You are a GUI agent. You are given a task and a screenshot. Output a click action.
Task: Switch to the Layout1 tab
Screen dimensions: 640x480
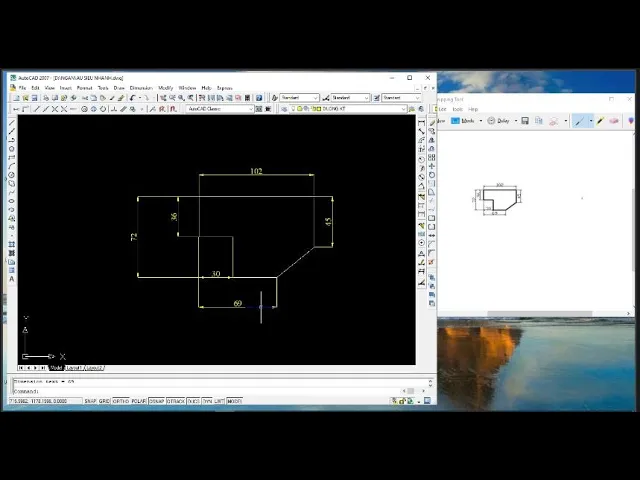[x=74, y=368]
